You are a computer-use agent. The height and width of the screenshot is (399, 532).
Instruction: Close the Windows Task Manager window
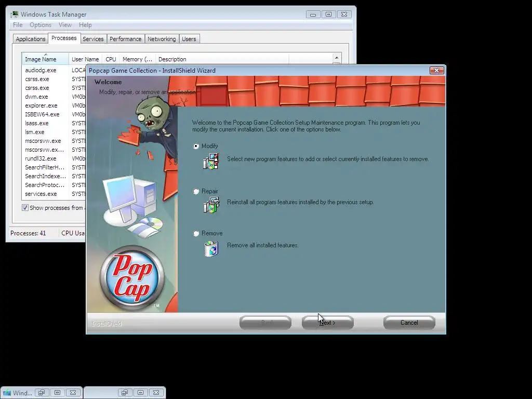[x=344, y=14]
